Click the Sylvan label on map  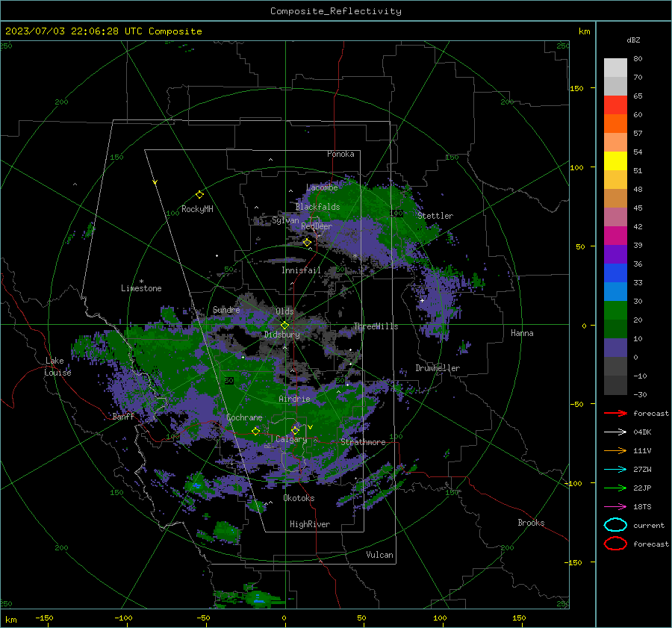(285, 220)
